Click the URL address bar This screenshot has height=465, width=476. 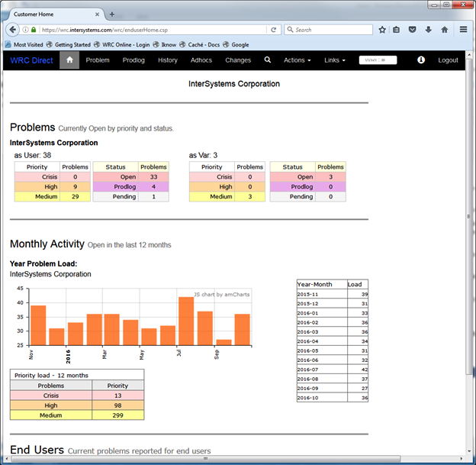click(153, 30)
